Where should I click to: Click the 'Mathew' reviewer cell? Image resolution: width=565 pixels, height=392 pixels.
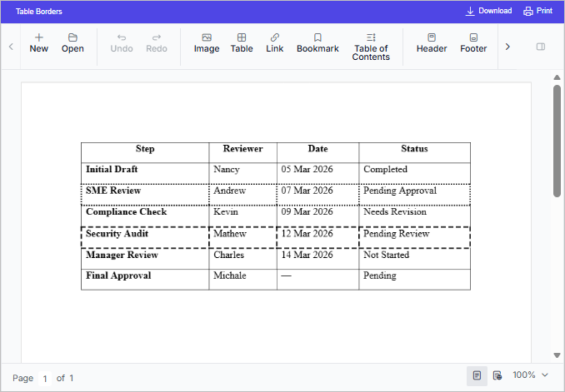242,237
